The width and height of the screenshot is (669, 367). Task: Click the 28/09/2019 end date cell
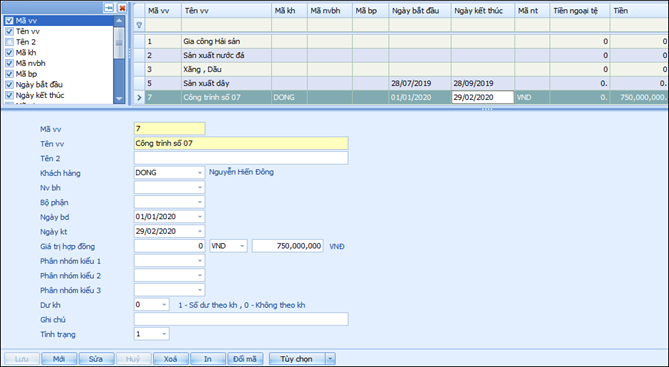pos(483,83)
